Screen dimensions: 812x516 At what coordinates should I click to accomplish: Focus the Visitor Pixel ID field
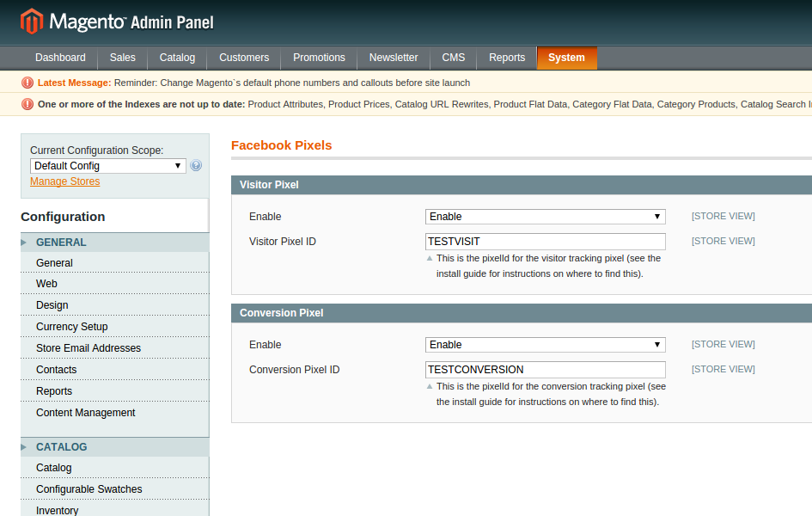pos(546,242)
